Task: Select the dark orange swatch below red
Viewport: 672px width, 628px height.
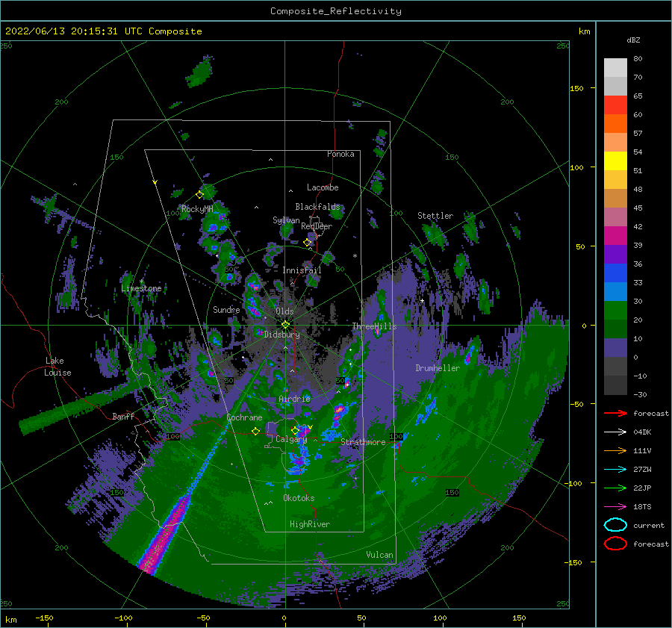Action: [x=615, y=123]
